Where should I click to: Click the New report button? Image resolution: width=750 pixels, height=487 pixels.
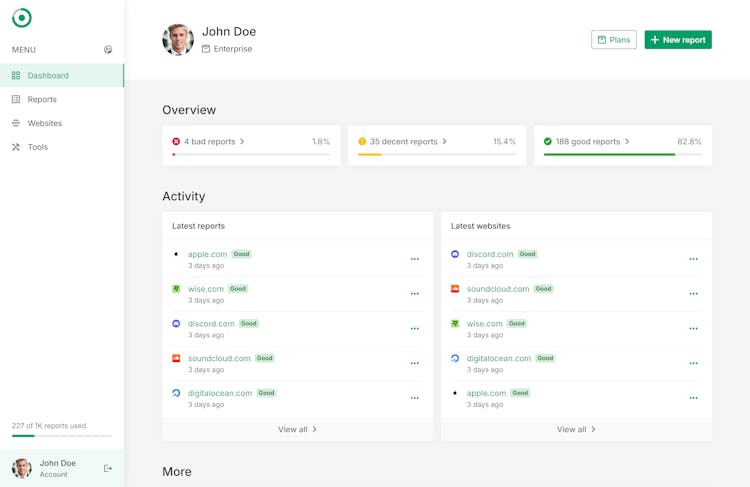point(678,40)
